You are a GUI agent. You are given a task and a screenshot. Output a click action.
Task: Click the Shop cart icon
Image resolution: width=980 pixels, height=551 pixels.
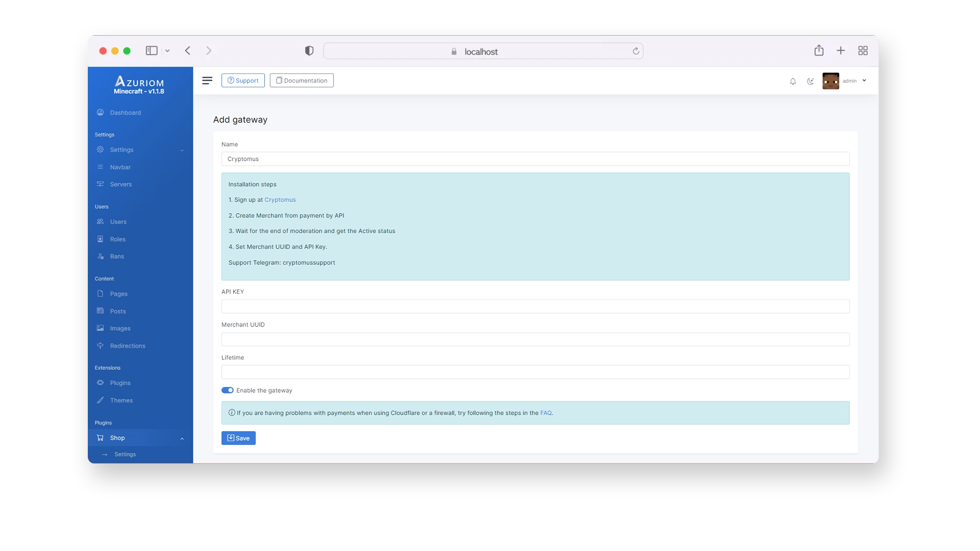[x=100, y=438]
